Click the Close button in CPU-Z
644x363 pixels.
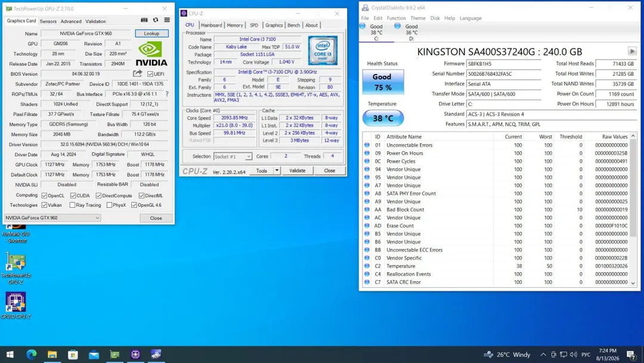coord(329,171)
